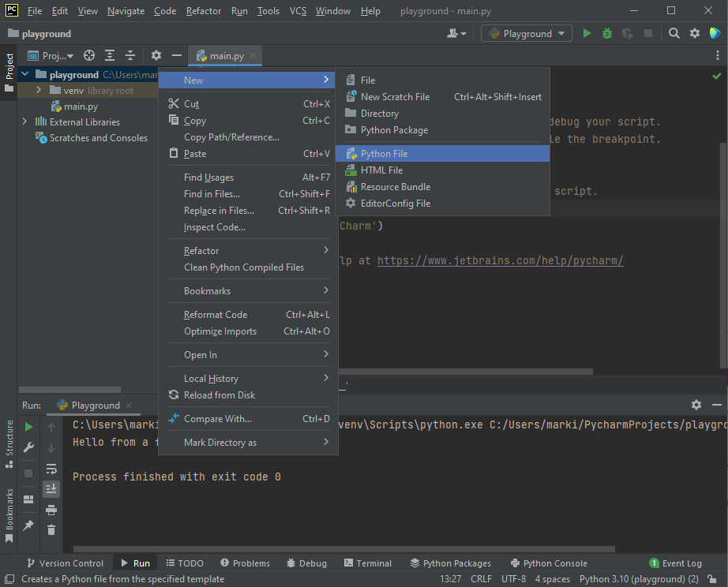Expand the venv folder in project tree
728x587 pixels.
(x=39, y=91)
